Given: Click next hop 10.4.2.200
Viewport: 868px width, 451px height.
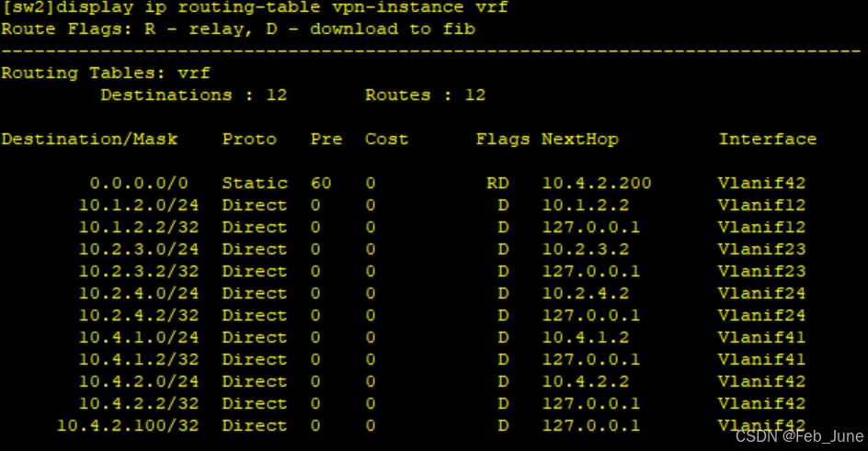Looking at the screenshot, I should pyautogui.click(x=596, y=183).
